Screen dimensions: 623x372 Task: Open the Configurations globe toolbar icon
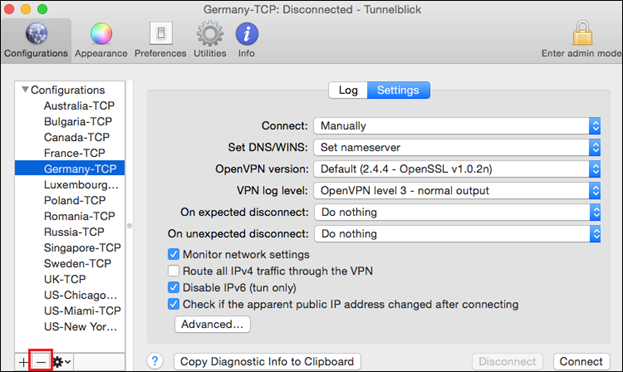pyautogui.click(x=36, y=33)
